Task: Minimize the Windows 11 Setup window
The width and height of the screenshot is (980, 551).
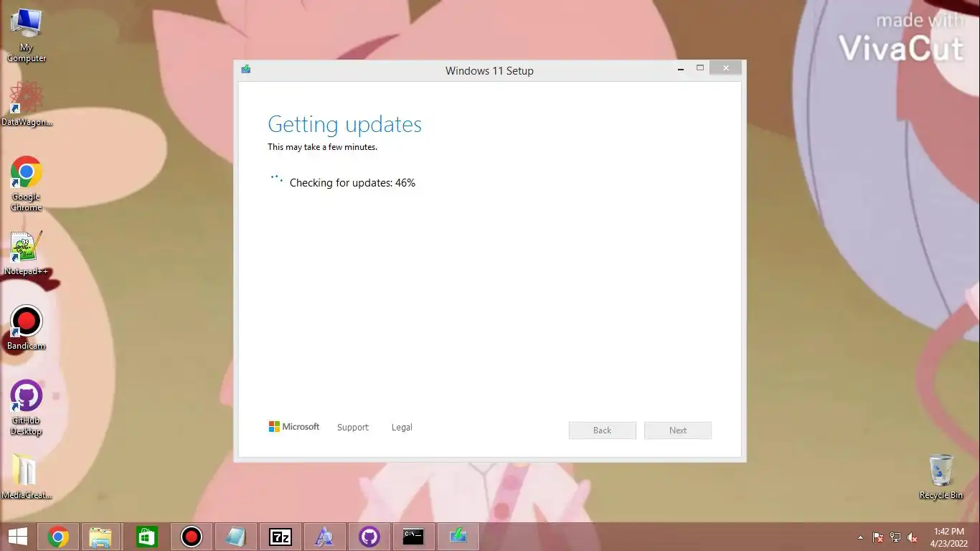Action: tap(680, 69)
